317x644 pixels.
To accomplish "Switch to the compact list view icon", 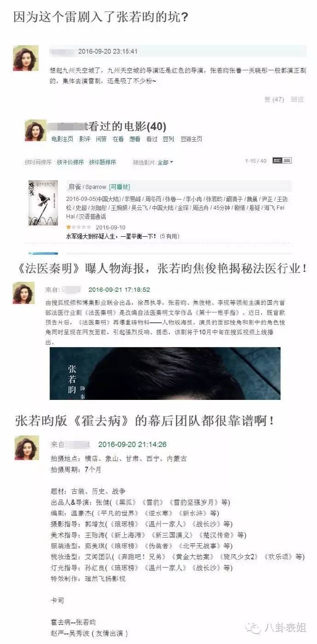I will coord(287,160).
